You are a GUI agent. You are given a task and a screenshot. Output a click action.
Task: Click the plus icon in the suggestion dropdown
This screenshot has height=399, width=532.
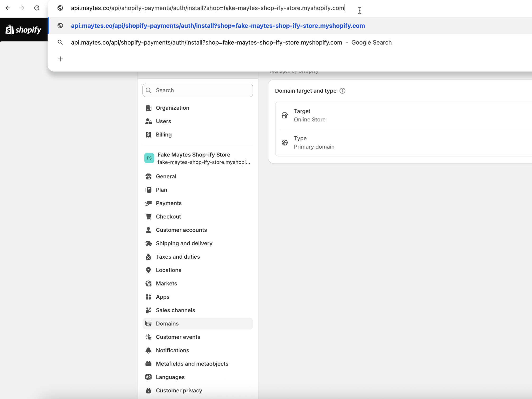pyautogui.click(x=60, y=59)
